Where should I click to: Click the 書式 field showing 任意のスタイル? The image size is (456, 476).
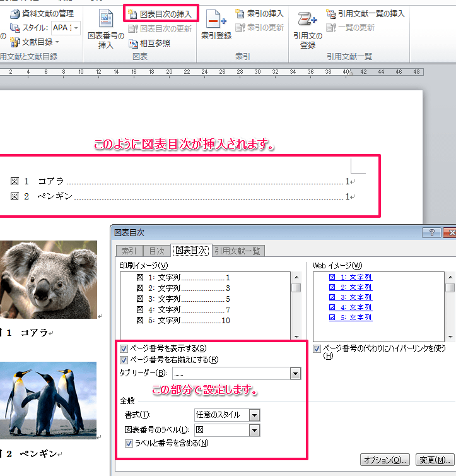coord(221,415)
